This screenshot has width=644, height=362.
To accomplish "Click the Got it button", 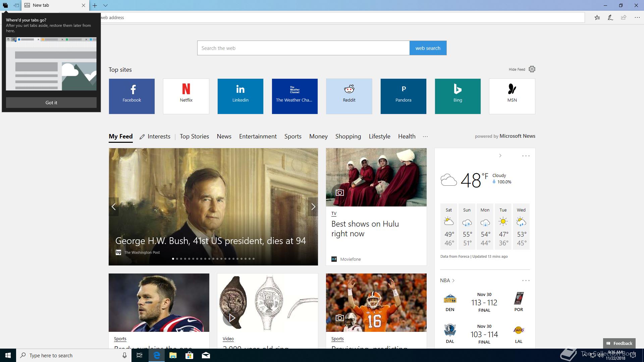I will [x=51, y=103].
